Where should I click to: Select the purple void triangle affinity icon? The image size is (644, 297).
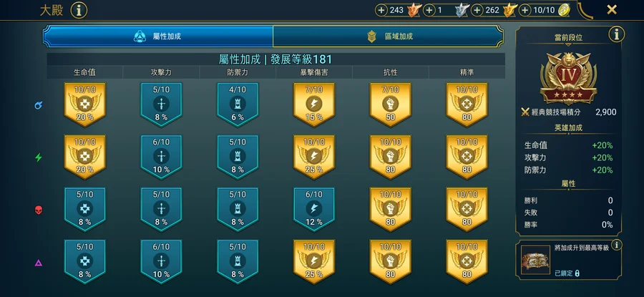tap(39, 263)
